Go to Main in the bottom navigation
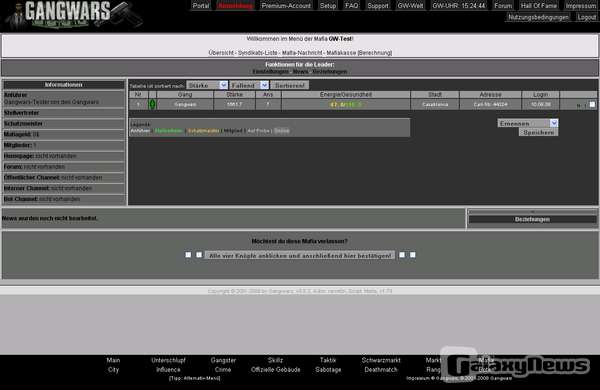Viewport: 600px width, 390px height. coord(113,360)
